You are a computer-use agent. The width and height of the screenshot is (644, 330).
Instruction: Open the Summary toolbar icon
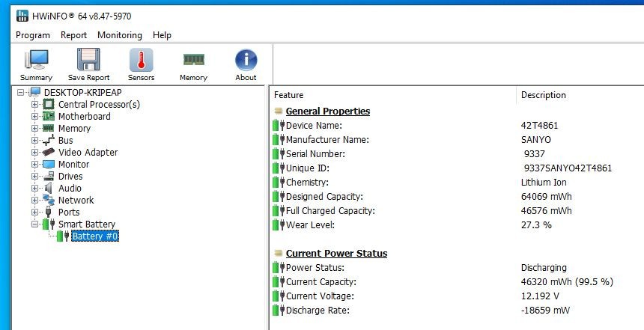[x=36, y=60]
